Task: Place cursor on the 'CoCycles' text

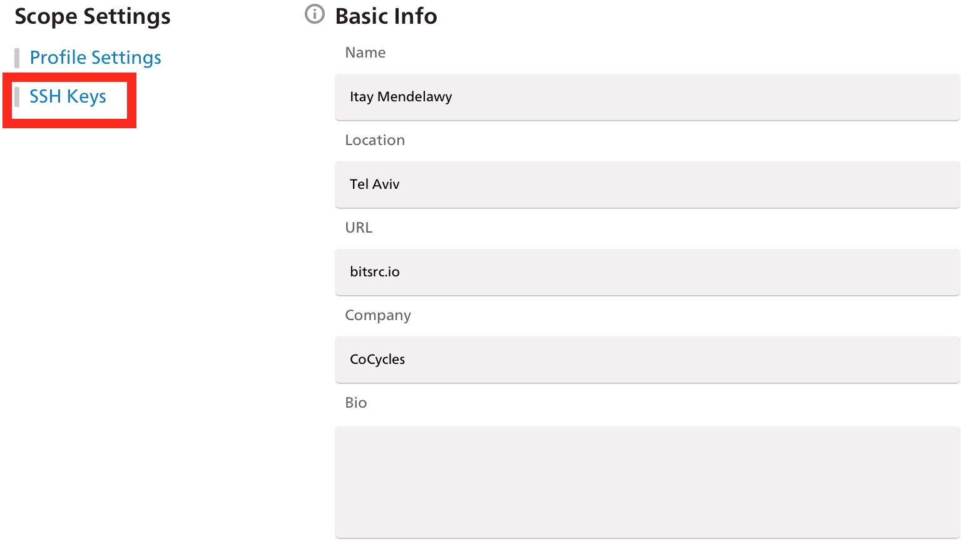Action: (x=377, y=360)
